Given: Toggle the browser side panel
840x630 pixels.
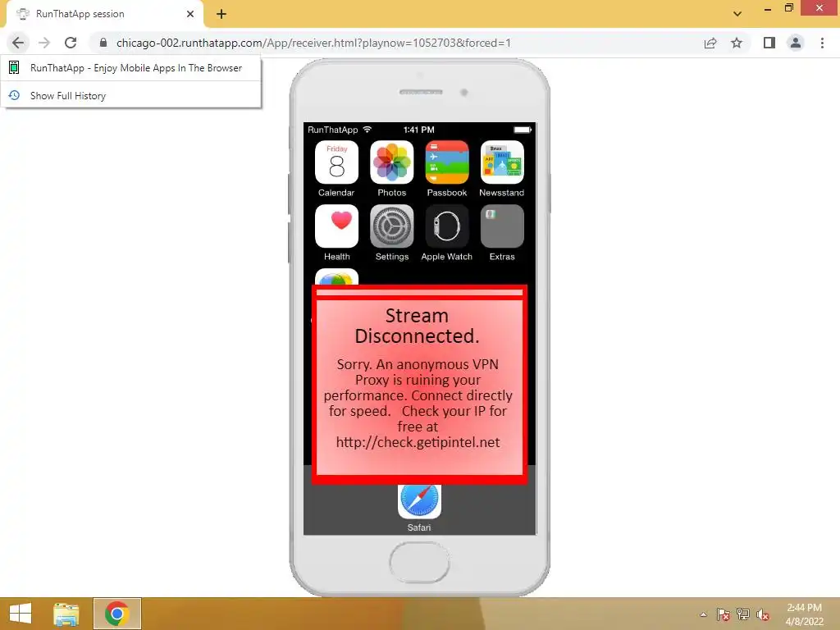Looking at the screenshot, I should pyautogui.click(x=769, y=43).
